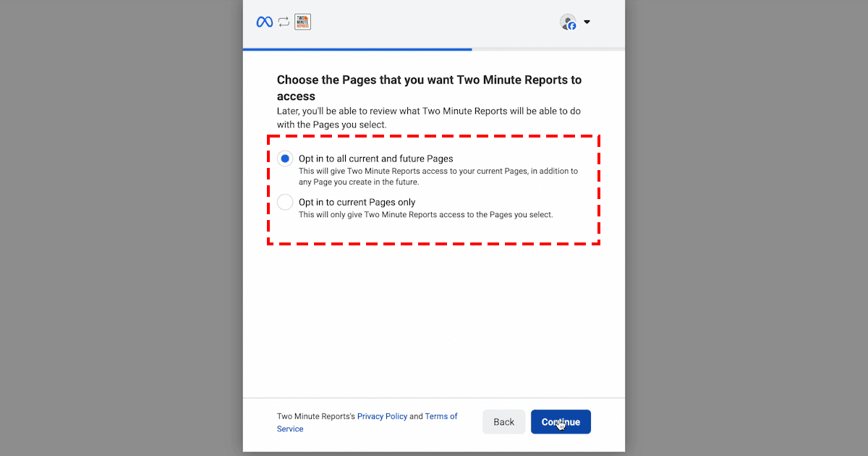Click the Back button
Image resolution: width=868 pixels, height=456 pixels.
tap(504, 422)
